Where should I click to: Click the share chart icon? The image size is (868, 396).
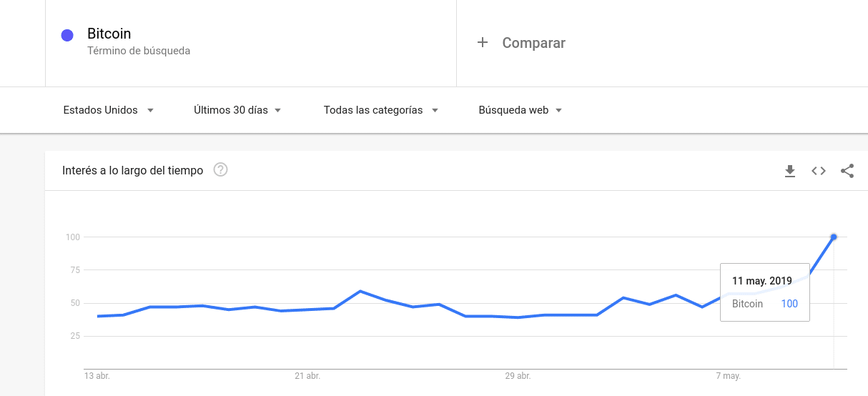[x=847, y=171]
